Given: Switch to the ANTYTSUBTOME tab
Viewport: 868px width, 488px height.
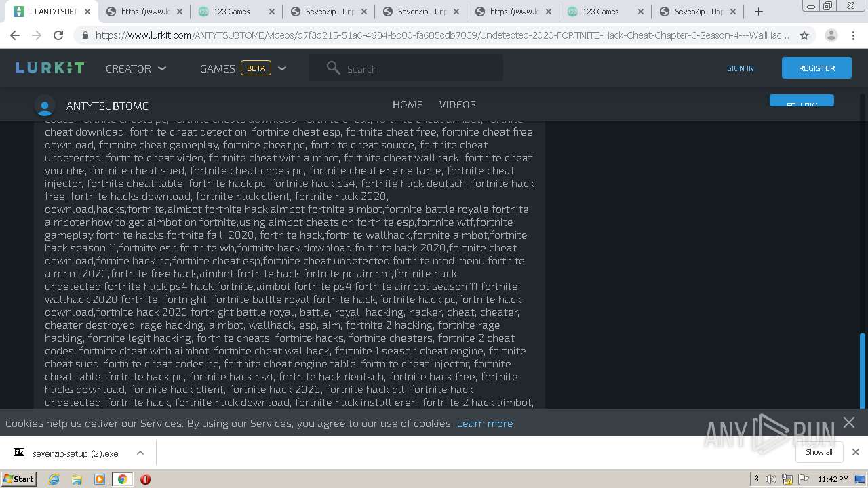Looking at the screenshot, I should click(54, 12).
